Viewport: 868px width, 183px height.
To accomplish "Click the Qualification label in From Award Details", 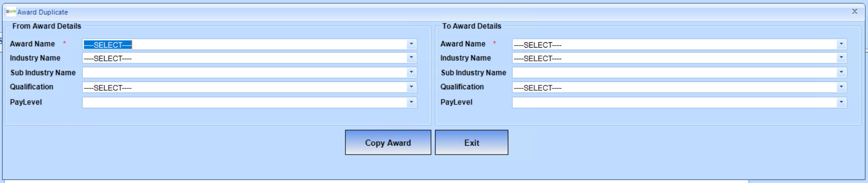I will [x=31, y=87].
